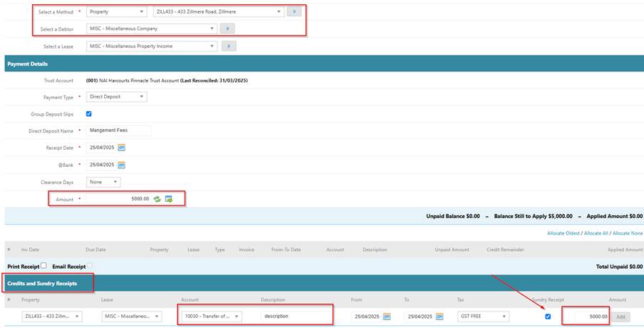Enable the Email Receipt checkbox

point(90,265)
